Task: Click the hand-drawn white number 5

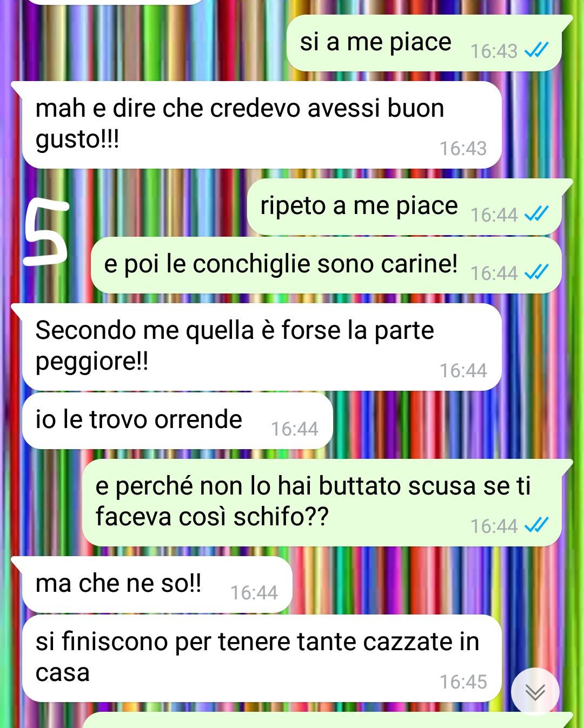Action: tap(47, 232)
